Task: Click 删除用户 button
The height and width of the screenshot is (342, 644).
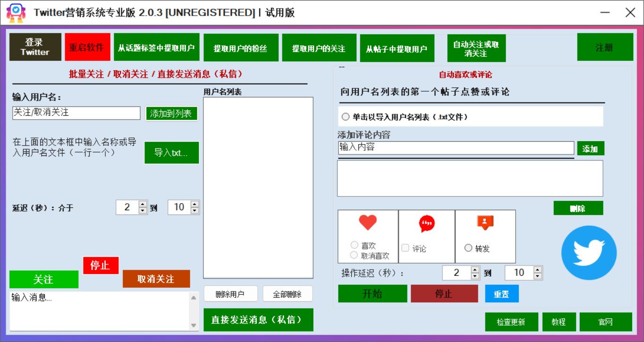Action: pyautogui.click(x=231, y=294)
